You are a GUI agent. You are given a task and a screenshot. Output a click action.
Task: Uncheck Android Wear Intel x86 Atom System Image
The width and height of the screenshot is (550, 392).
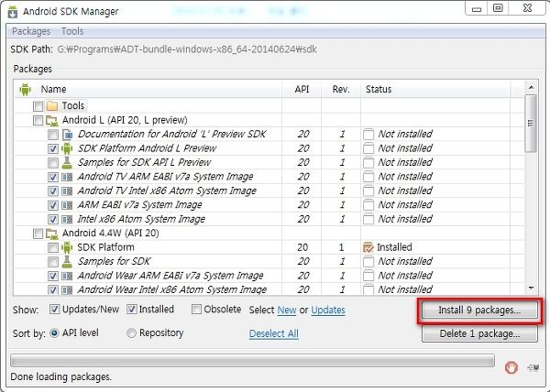[x=53, y=290]
